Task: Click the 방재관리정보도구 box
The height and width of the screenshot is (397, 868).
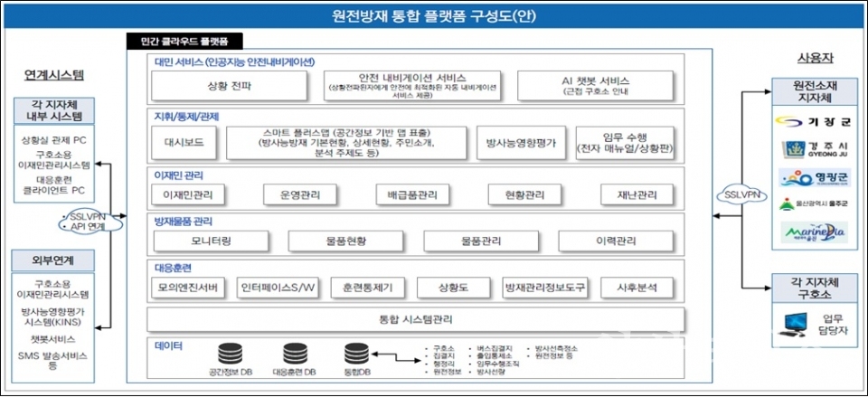Action: tap(545, 288)
